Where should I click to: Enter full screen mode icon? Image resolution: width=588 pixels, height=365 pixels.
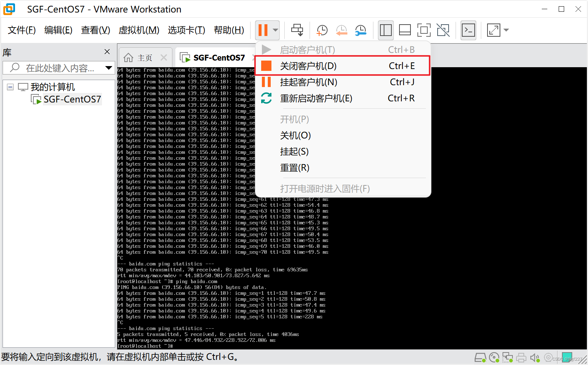(424, 30)
